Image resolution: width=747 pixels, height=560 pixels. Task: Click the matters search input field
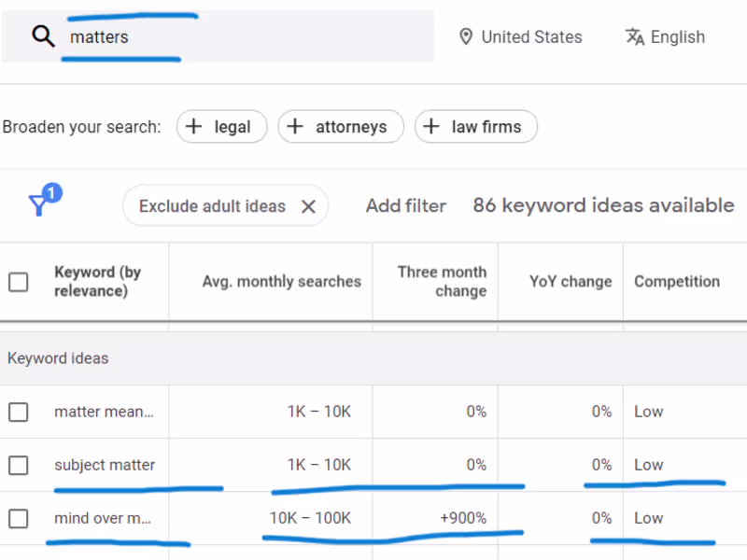pyautogui.click(x=243, y=37)
